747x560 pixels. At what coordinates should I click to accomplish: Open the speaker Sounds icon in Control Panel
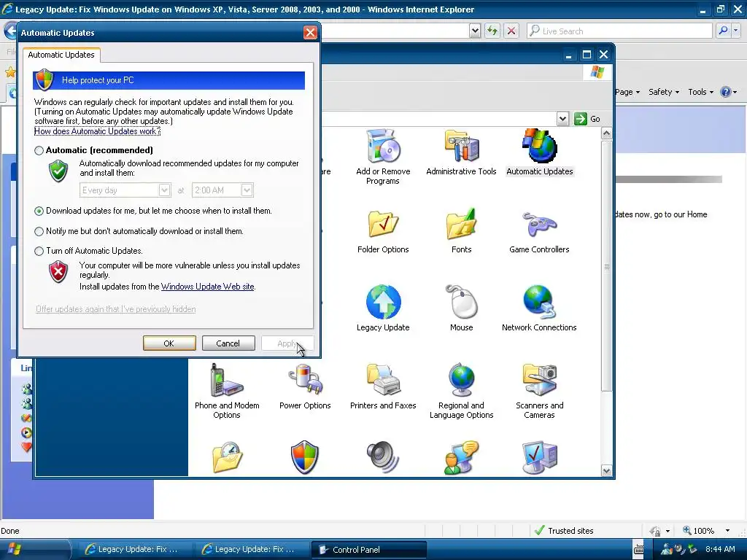click(x=383, y=458)
